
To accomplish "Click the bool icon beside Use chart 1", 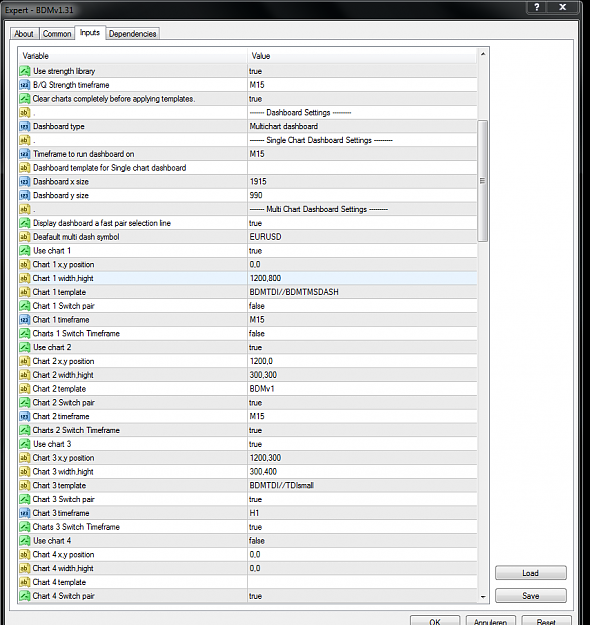I will click(x=25, y=251).
